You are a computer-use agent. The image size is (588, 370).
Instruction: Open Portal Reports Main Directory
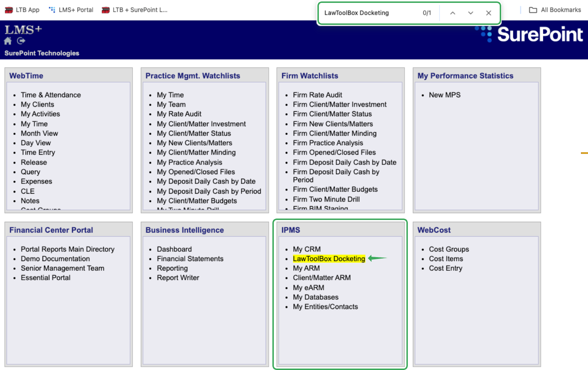click(68, 249)
